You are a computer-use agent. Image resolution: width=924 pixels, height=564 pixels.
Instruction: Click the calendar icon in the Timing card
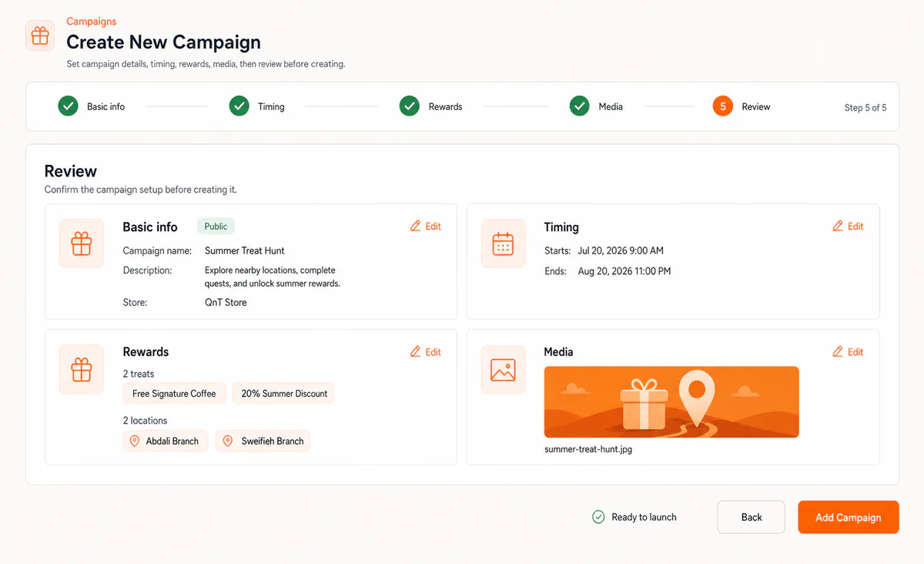503,243
